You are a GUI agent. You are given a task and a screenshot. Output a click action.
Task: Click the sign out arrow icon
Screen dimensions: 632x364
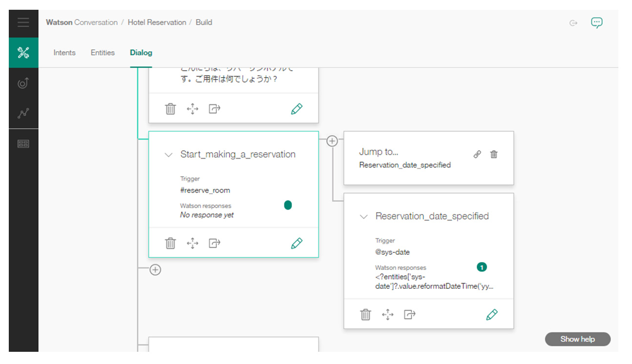coord(573,23)
